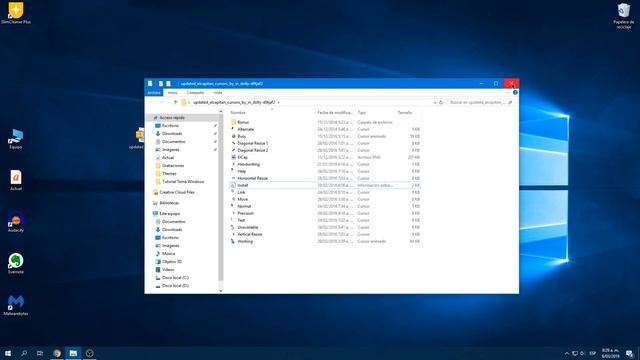Click the SlimCleaner Plus desktop icon
The height and width of the screenshot is (360, 640).
16,13
